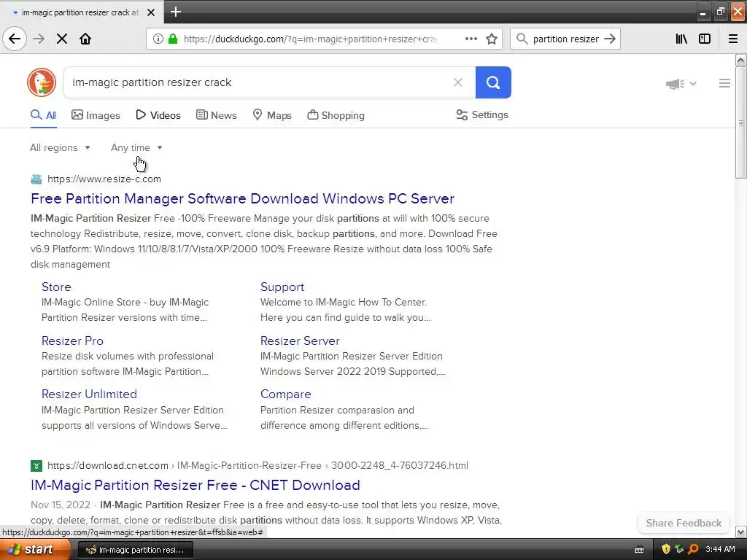
Task: Close the im-magic partition resizer tab
Action: [151, 12]
